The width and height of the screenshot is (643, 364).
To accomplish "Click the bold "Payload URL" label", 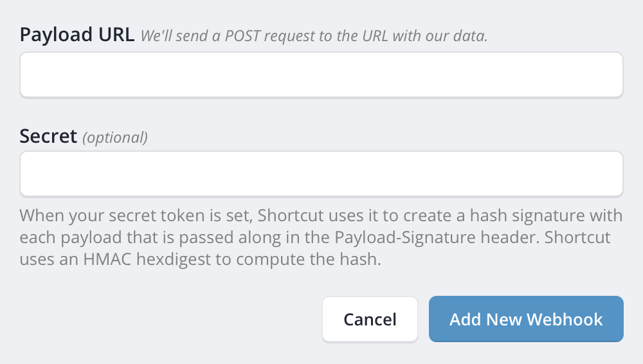I will pyautogui.click(x=77, y=35).
